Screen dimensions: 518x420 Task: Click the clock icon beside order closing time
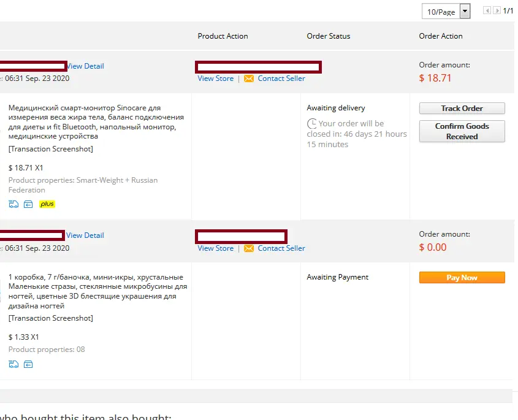[312, 124]
